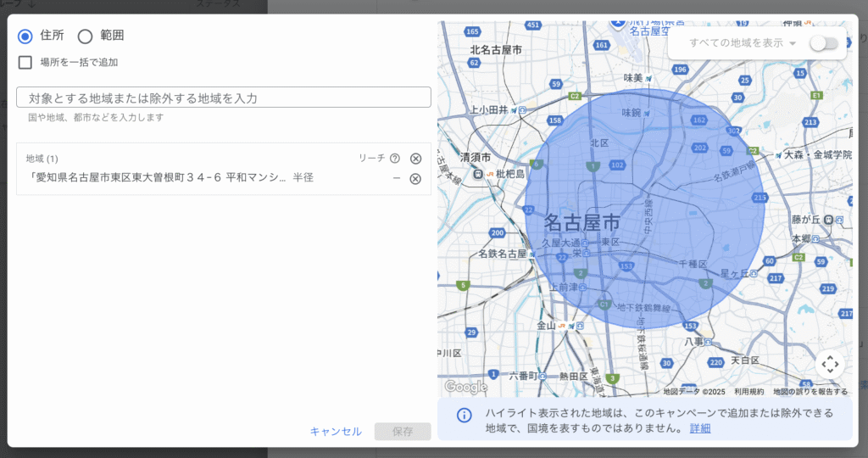Check the 場所を一括で追加 checkbox

pyautogui.click(x=25, y=62)
